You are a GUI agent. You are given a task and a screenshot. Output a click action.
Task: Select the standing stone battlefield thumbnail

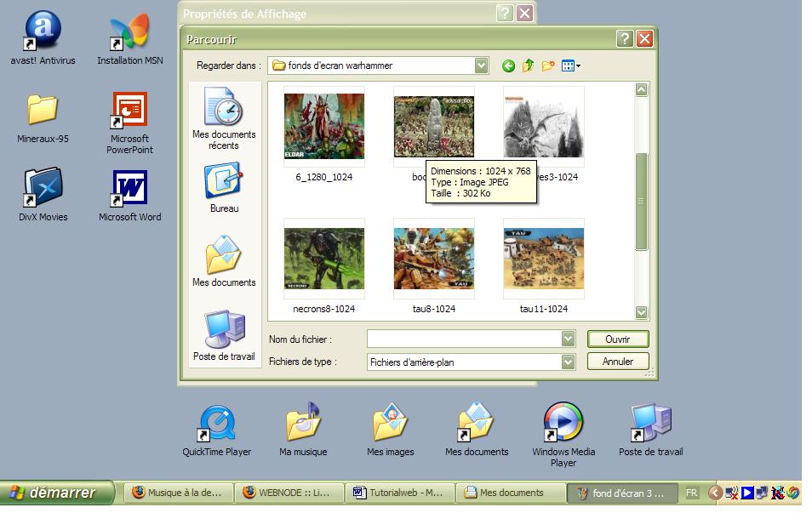(x=434, y=126)
